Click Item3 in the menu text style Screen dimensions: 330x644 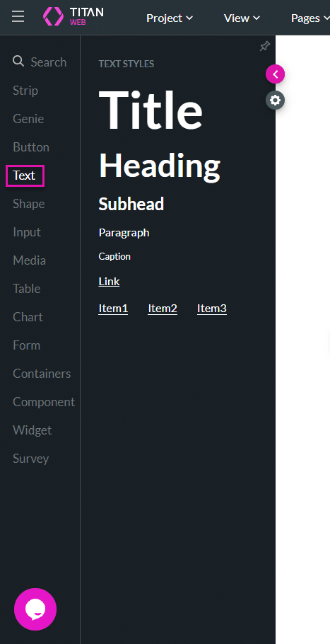212,309
